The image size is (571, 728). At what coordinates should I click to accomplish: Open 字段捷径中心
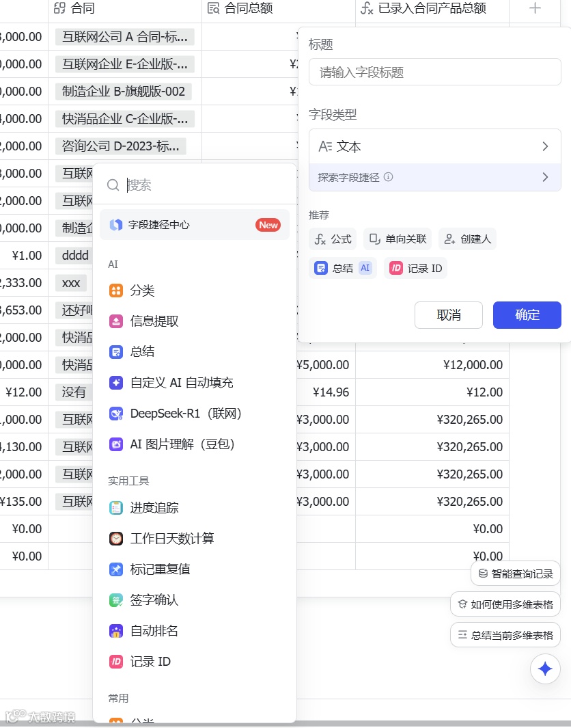coord(195,225)
